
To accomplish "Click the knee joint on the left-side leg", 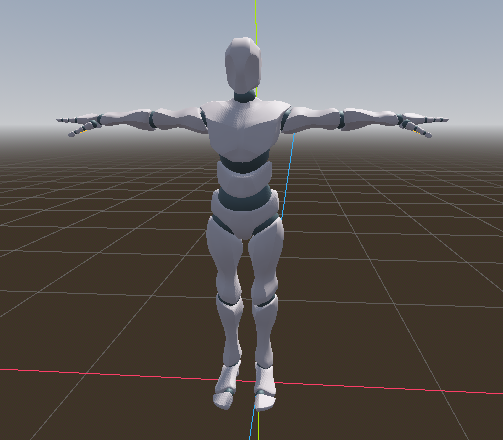I will pyautogui.click(x=229, y=300).
